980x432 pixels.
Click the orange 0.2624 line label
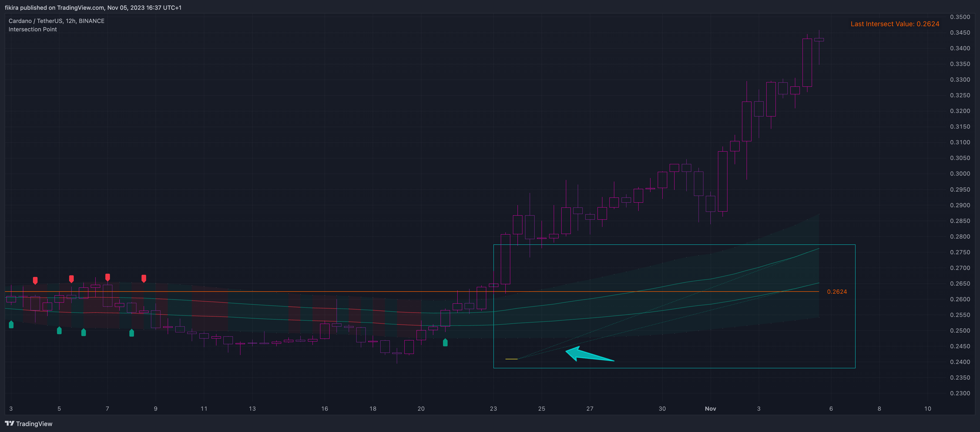tap(837, 292)
